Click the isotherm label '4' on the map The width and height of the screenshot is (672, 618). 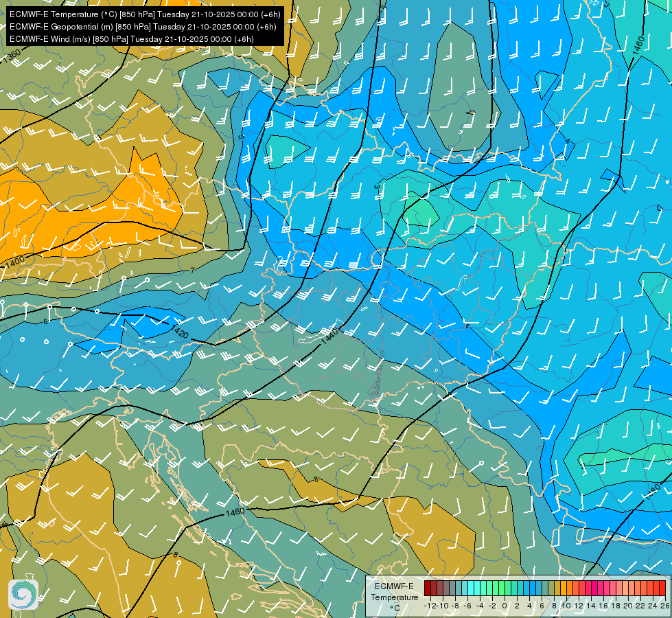click(x=567, y=141)
